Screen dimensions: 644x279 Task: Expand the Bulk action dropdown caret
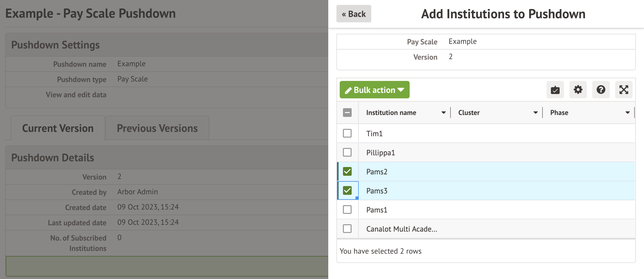401,90
